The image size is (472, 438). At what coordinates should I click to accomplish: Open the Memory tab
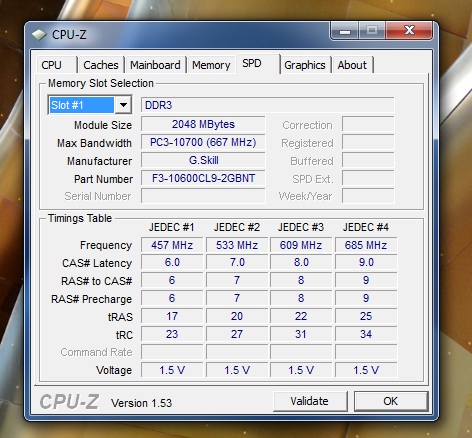coord(211,65)
